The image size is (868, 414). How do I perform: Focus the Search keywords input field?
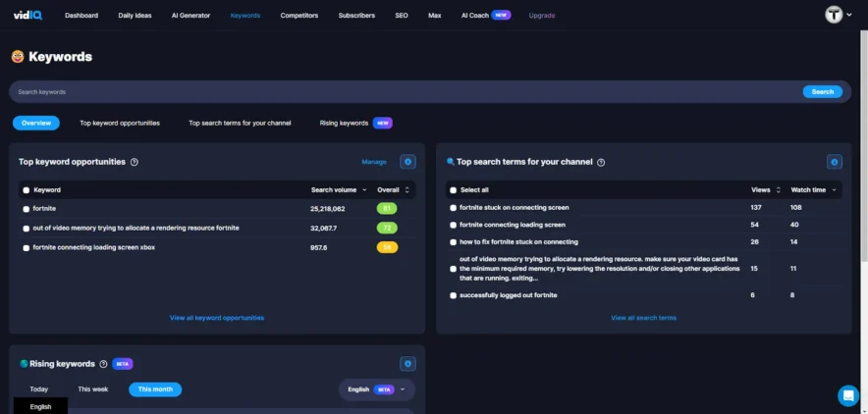[x=407, y=92]
